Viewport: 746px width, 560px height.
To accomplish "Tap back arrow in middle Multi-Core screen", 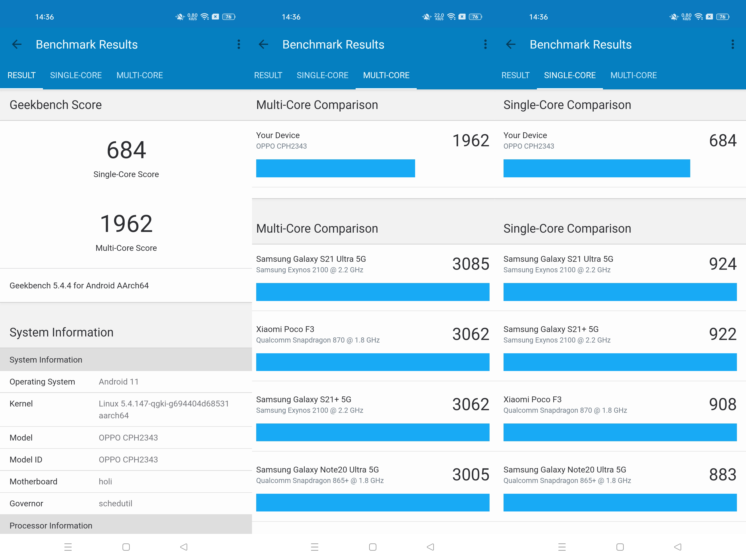I will tap(263, 44).
